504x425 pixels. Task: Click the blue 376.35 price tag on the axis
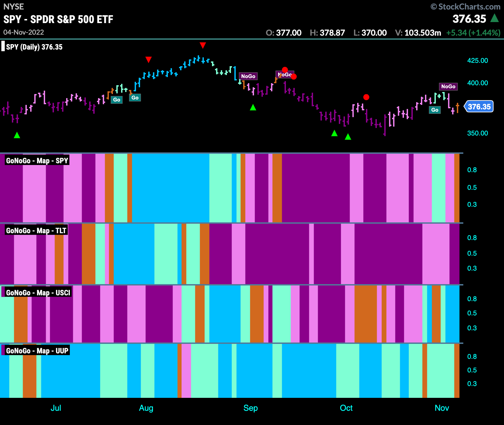pyautogui.click(x=479, y=107)
